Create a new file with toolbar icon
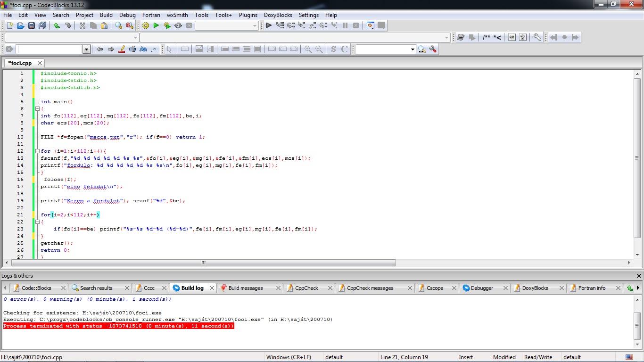This screenshot has width=644, height=362. pos(9,25)
